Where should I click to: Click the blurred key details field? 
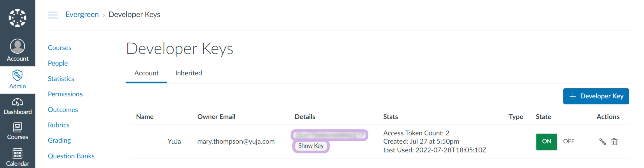point(329,135)
